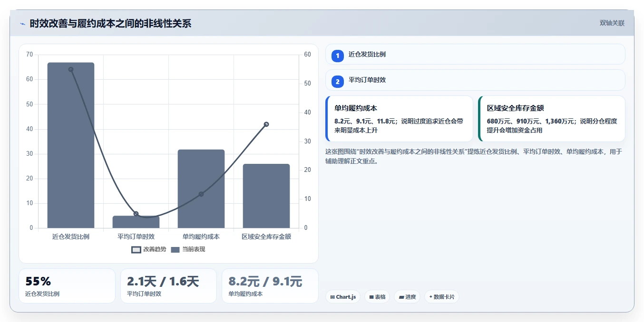Toggle the 改善趋势 legend item

tap(149, 249)
